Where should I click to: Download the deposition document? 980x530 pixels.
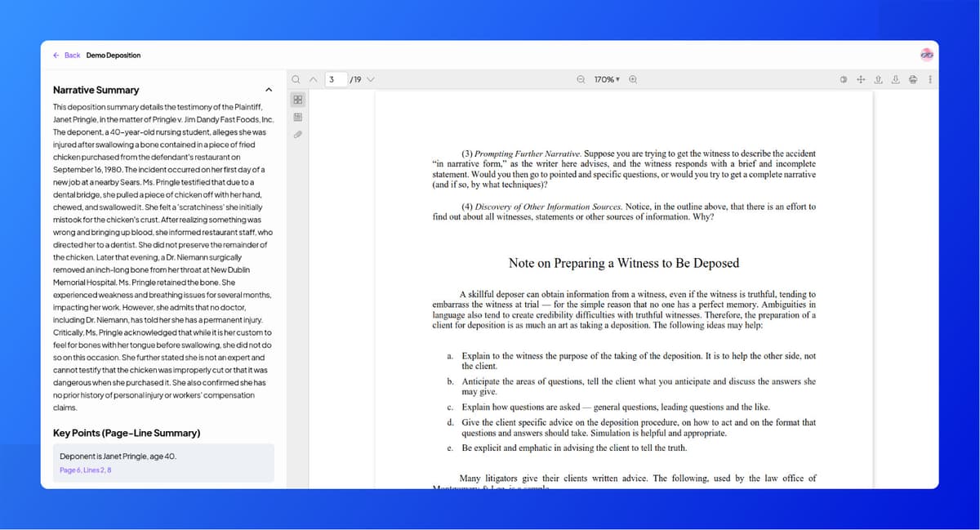895,79
